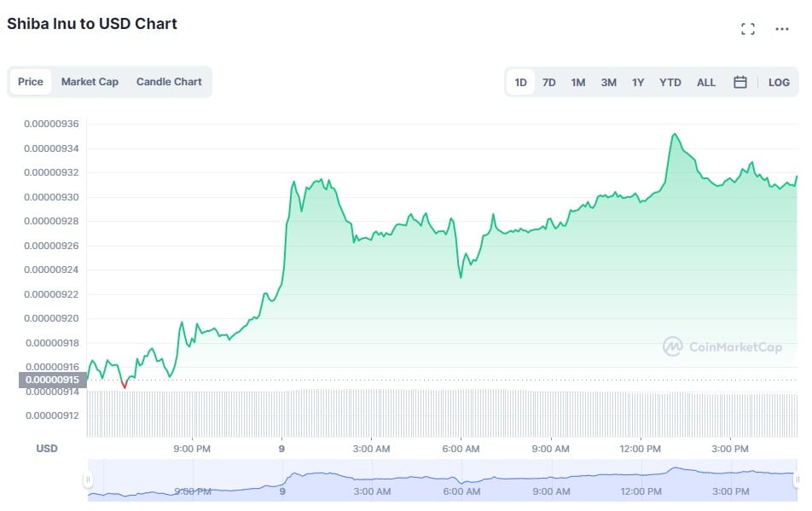Switch to Market Cap tab

(x=90, y=82)
